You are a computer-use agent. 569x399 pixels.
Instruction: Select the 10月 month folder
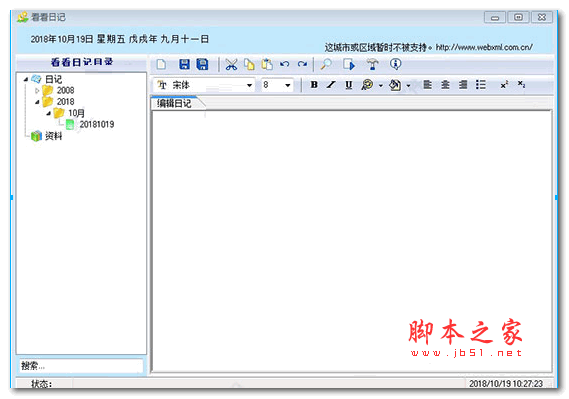click(x=76, y=113)
